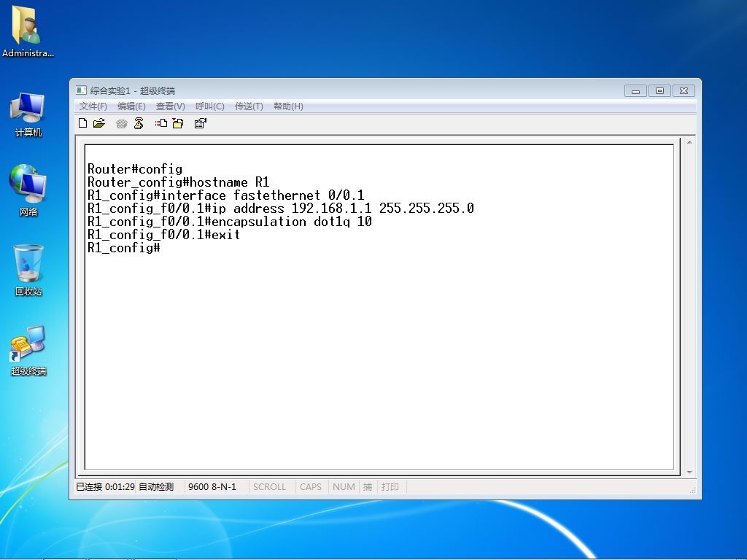Viewport: 747px width, 560px height.
Task: Click the SCROLL status bar indicator
Action: (270, 486)
